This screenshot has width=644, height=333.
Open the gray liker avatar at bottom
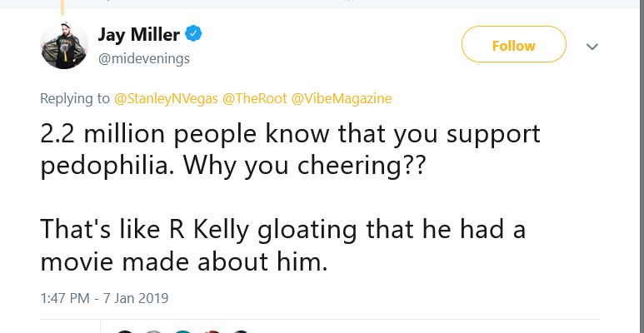(153, 331)
